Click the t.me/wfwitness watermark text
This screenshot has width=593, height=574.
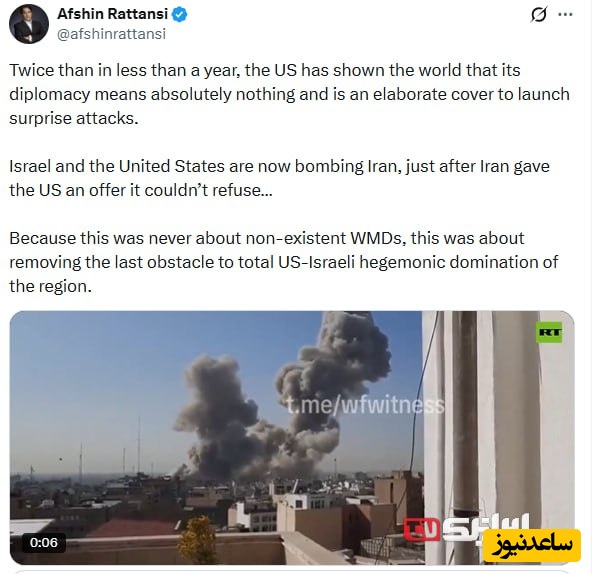(365, 405)
